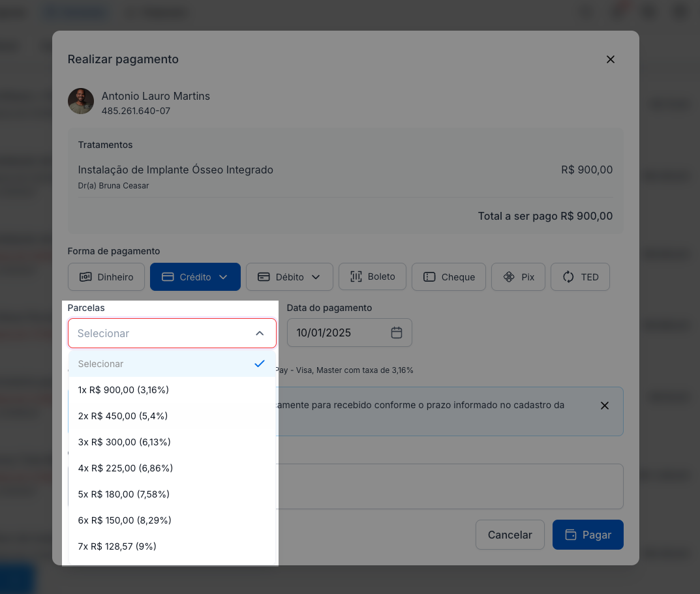
Task: Click the Dinheiro cash icon
Action: pyautogui.click(x=85, y=277)
